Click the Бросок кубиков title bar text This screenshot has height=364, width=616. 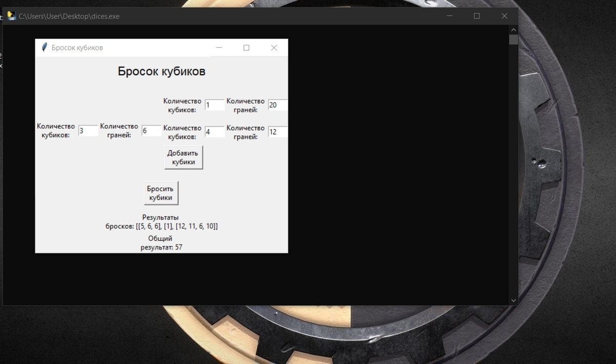77,48
